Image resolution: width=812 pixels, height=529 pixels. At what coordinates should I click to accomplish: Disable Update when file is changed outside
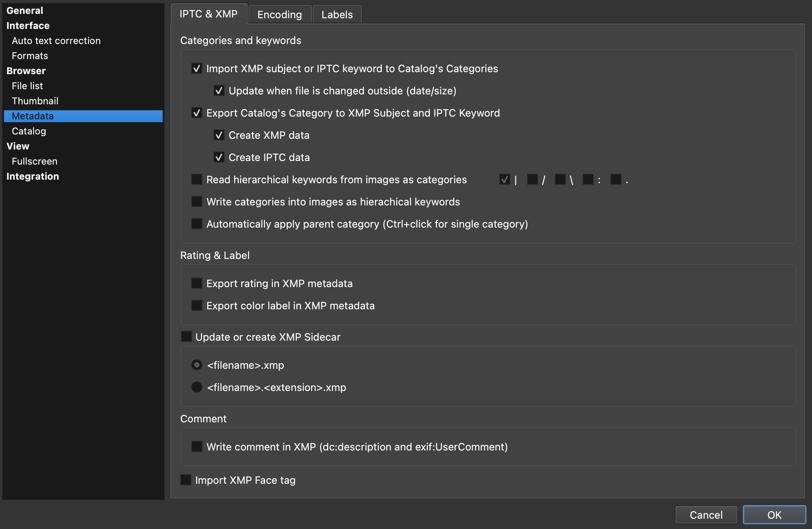point(219,91)
